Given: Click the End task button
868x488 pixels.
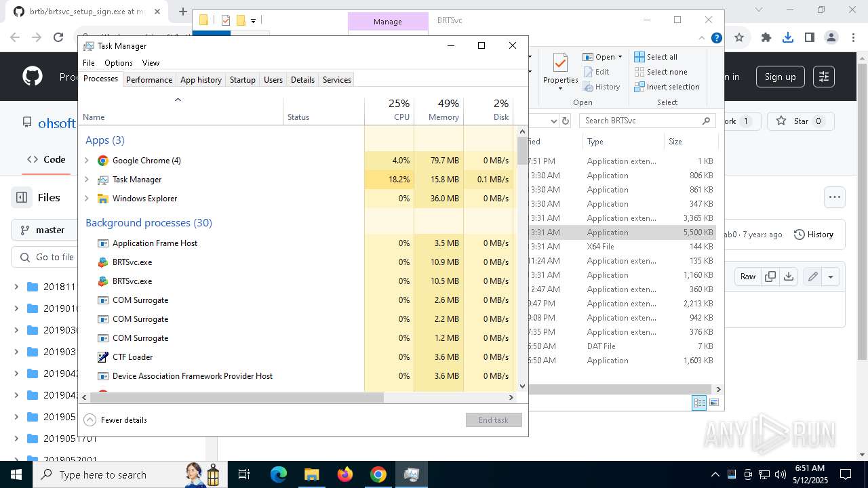Looking at the screenshot, I should point(494,420).
